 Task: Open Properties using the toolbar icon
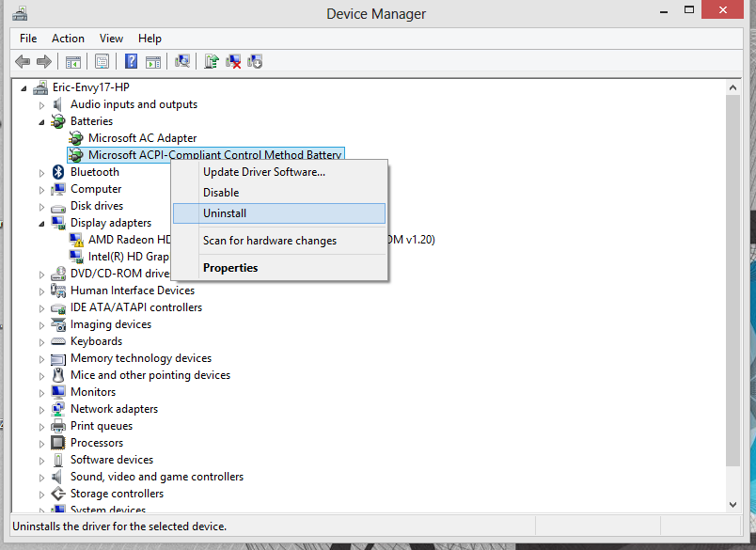102,62
